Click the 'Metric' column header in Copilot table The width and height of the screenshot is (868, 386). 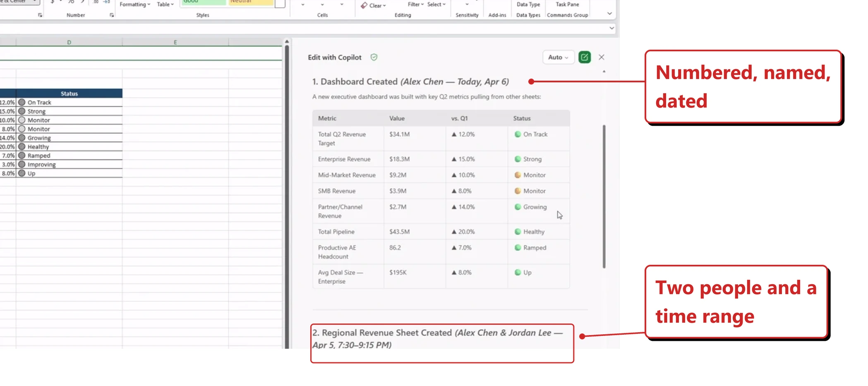point(327,118)
